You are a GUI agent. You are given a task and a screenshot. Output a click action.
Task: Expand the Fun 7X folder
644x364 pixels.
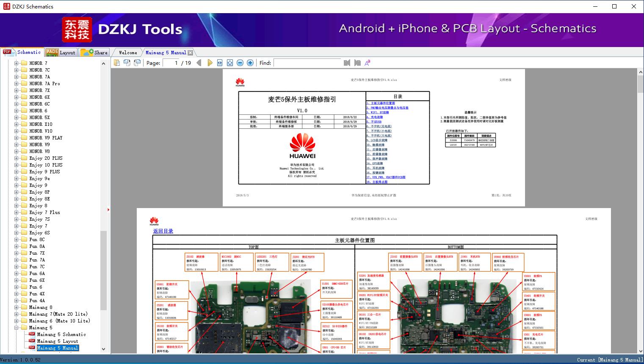click(x=16, y=253)
